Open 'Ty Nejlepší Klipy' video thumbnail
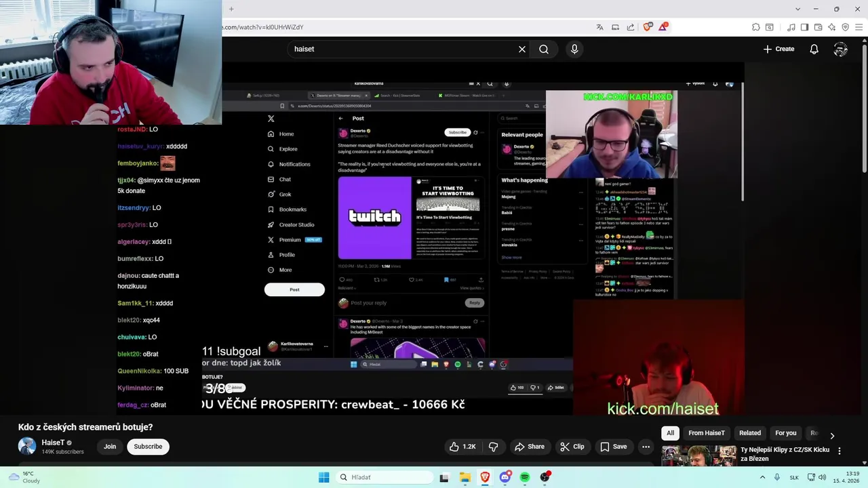The image size is (868, 488). [698, 455]
